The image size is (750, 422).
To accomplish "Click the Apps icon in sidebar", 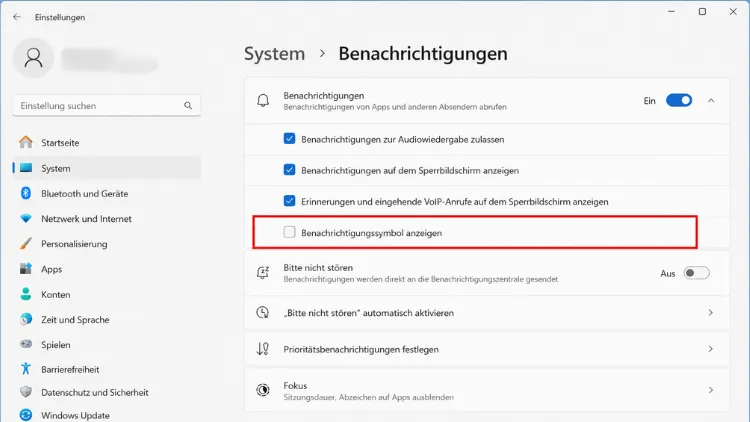I will tap(26, 268).
